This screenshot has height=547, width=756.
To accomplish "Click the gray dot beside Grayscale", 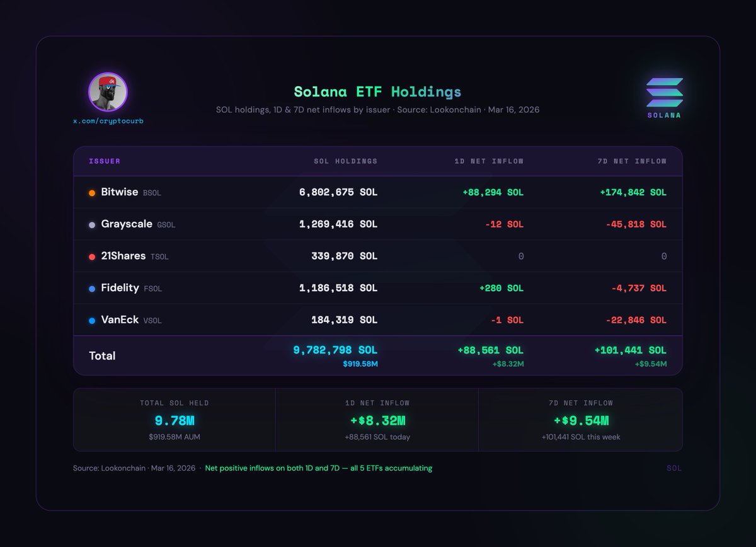I will coord(92,225).
